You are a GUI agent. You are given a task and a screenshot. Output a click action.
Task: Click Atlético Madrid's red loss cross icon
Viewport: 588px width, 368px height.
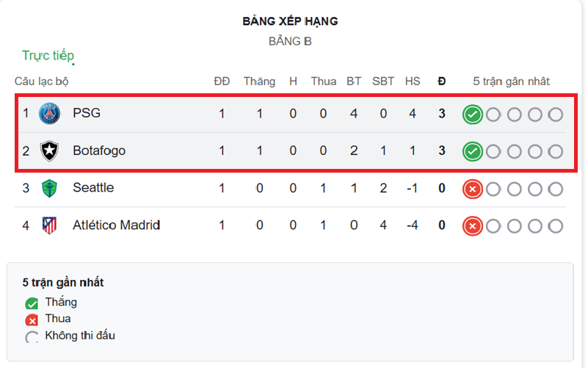(x=473, y=226)
